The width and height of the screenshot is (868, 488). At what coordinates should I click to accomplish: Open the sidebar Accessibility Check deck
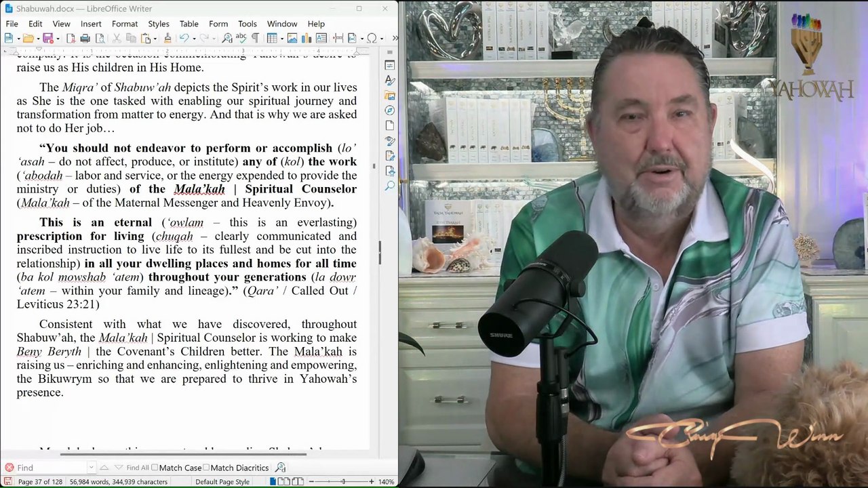(390, 171)
